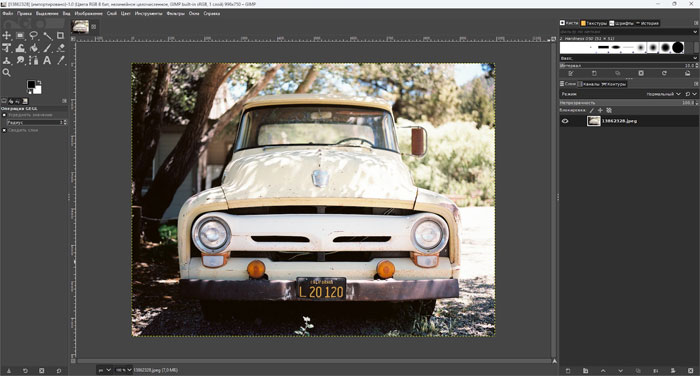Delete the layer at panel bottom
Viewport: 700px width, 376px height.
tap(691, 371)
